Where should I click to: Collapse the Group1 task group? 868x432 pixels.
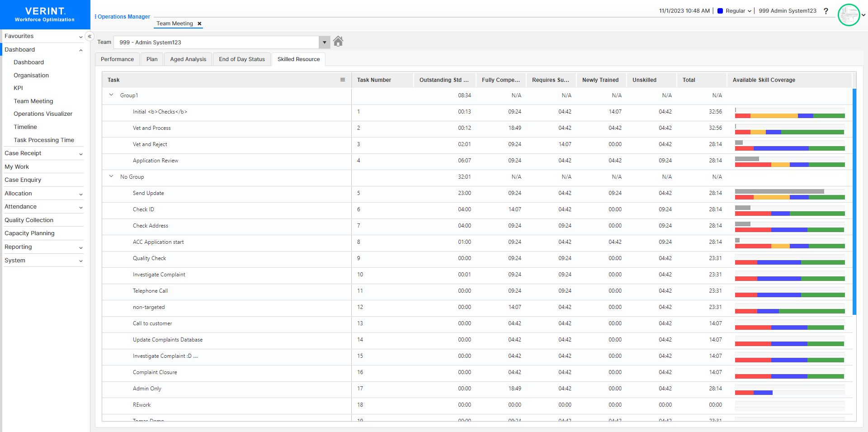coord(111,95)
